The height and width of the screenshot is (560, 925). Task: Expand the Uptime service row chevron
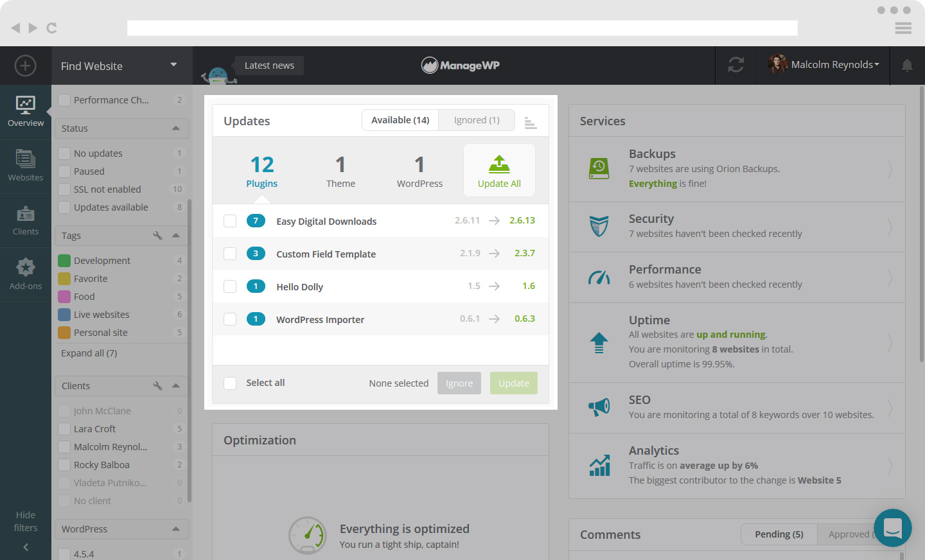coord(890,342)
